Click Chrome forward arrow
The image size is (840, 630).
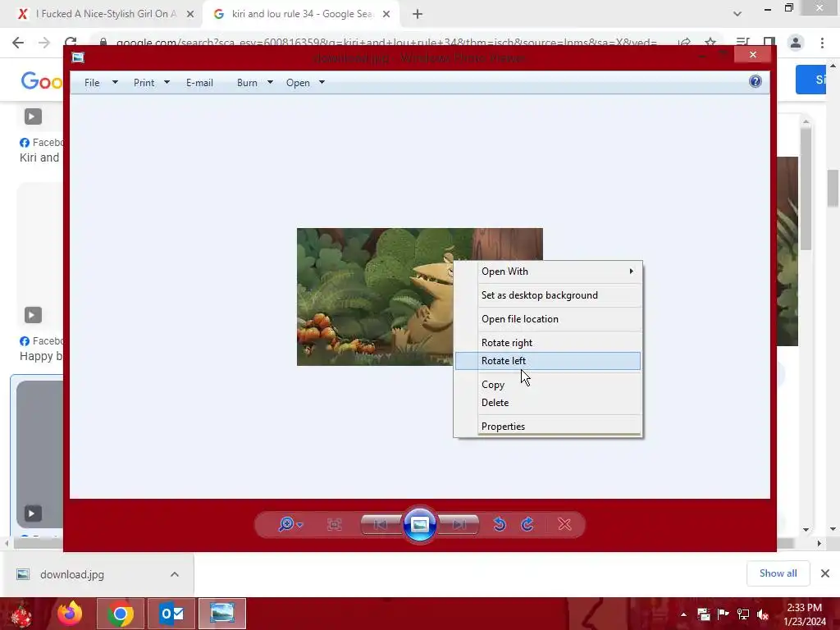coord(44,43)
